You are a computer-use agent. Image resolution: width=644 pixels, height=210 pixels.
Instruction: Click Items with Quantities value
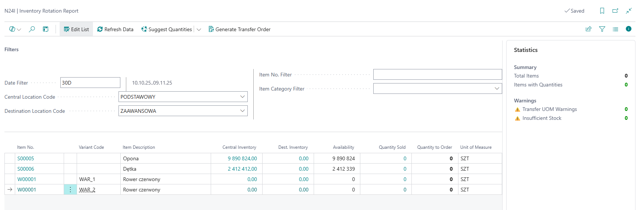tap(626, 85)
